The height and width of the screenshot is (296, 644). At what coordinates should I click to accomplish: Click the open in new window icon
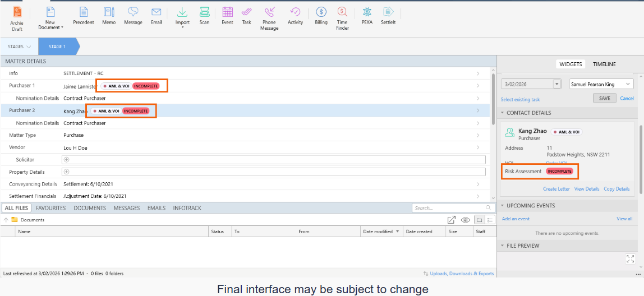[452, 220]
